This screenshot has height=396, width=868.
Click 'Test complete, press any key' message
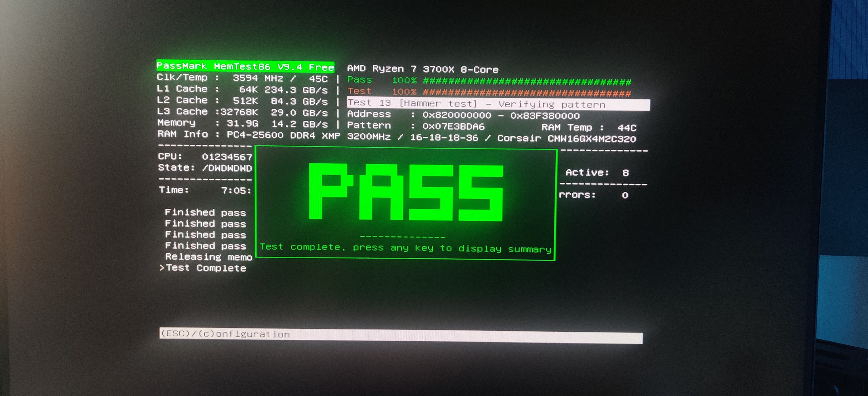[405, 248]
